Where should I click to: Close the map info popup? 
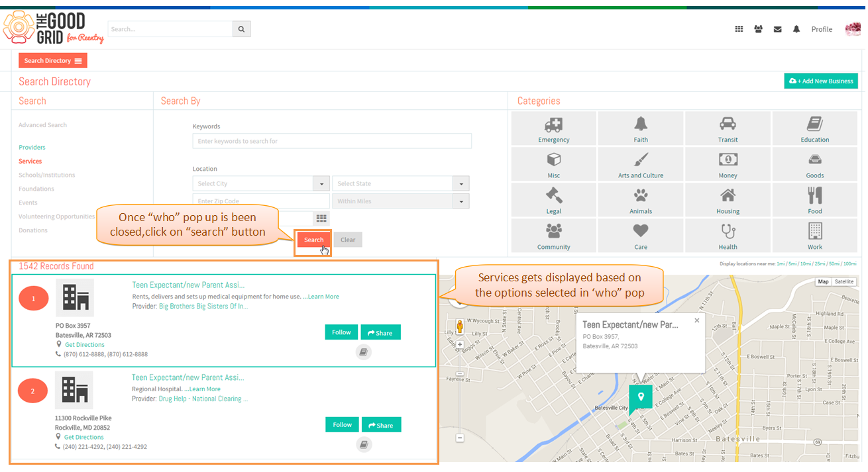tap(696, 320)
